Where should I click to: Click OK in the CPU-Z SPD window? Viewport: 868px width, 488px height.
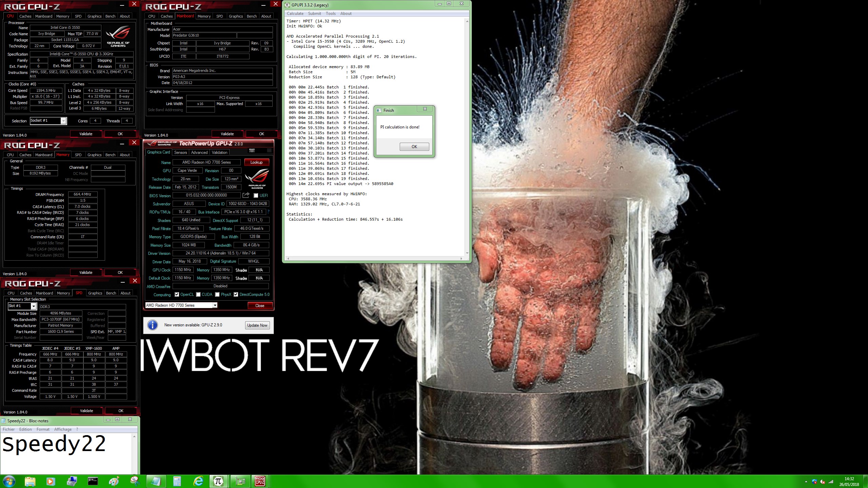[121, 411]
